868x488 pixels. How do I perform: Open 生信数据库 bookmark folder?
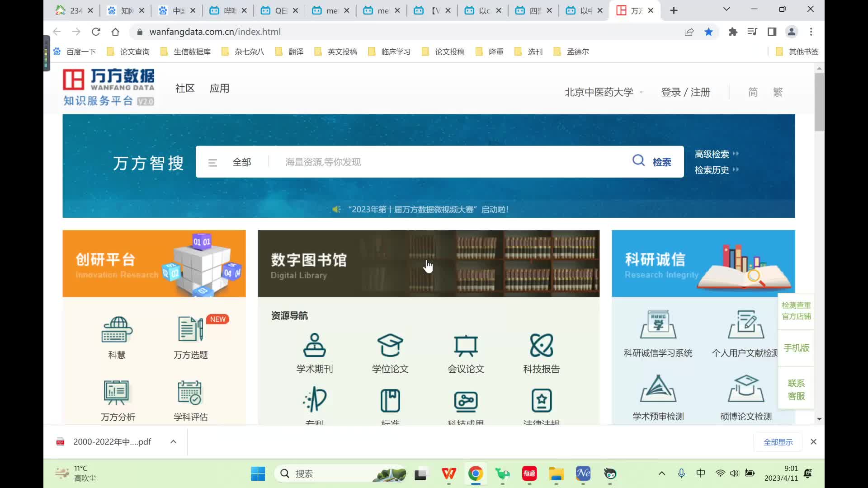(186, 52)
